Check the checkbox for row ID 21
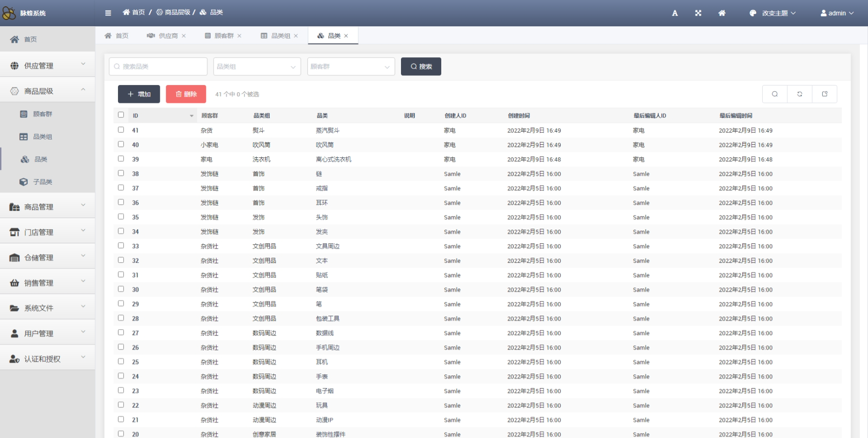This screenshot has width=868, height=438. [121, 419]
